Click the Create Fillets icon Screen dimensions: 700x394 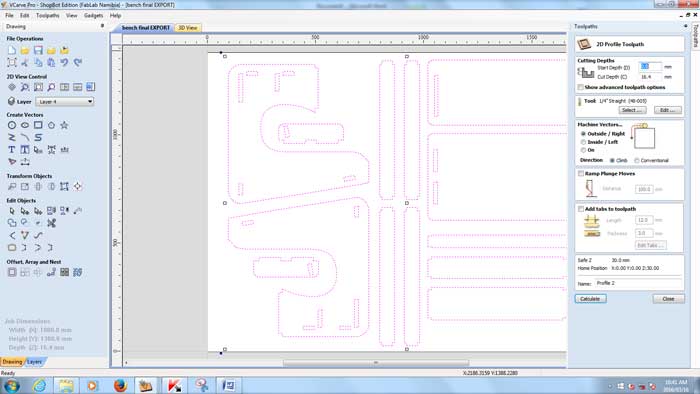point(12,247)
